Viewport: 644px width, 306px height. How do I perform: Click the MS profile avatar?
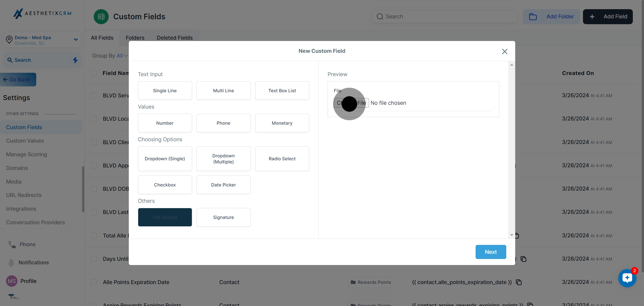(x=11, y=281)
